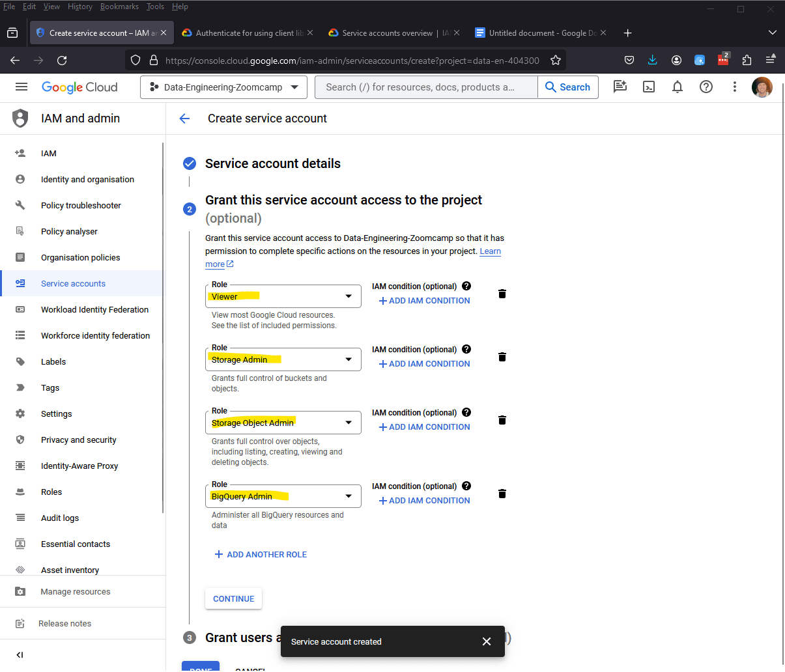The width and height of the screenshot is (785, 672).
Task: Open the Google Cloud navigation hamburger menu
Action: point(21,87)
